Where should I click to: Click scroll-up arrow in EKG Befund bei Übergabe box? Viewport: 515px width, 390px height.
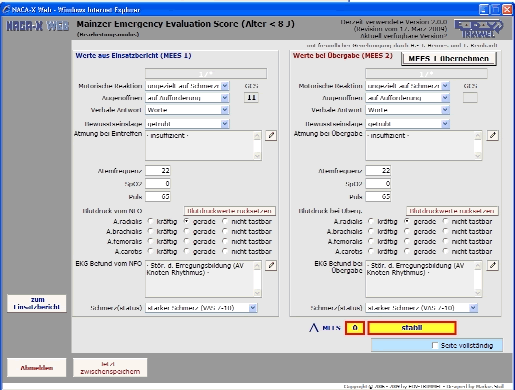pyautogui.click(x=478, y=266)
